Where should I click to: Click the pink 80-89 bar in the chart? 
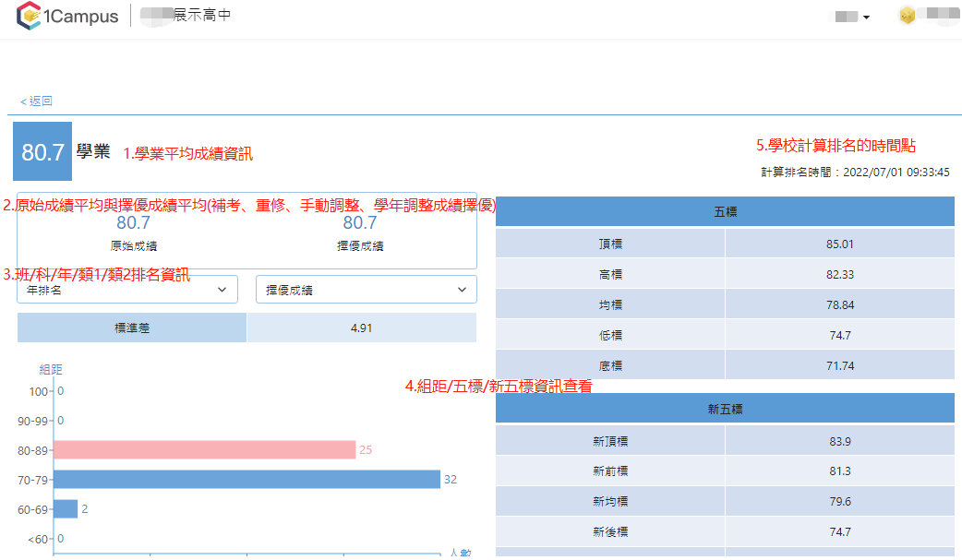[x=204, y=449]
